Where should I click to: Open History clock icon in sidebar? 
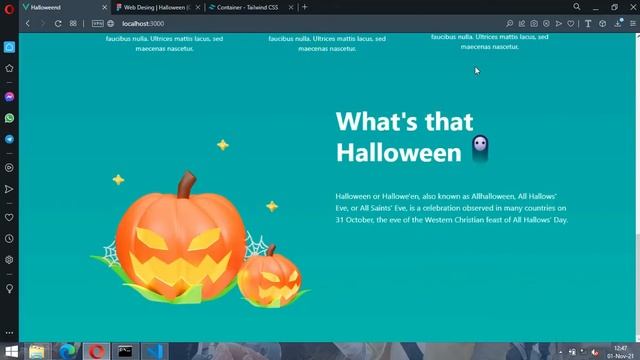(x=9, y=239)
